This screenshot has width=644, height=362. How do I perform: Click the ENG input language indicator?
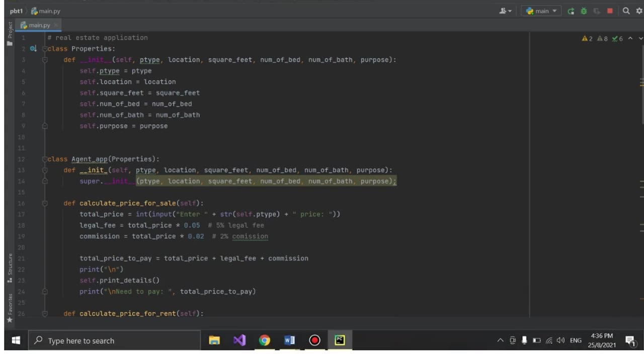pyautogui.click(x=576, y=340)
